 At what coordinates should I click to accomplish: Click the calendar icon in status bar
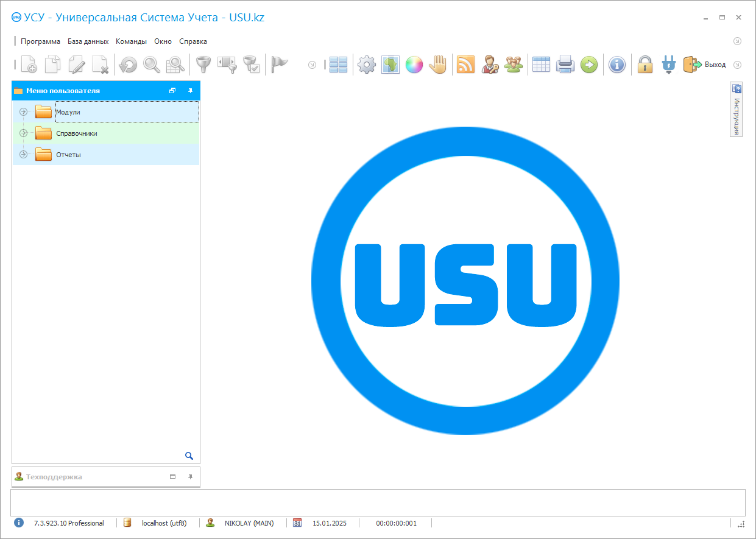tap(297, 523)
